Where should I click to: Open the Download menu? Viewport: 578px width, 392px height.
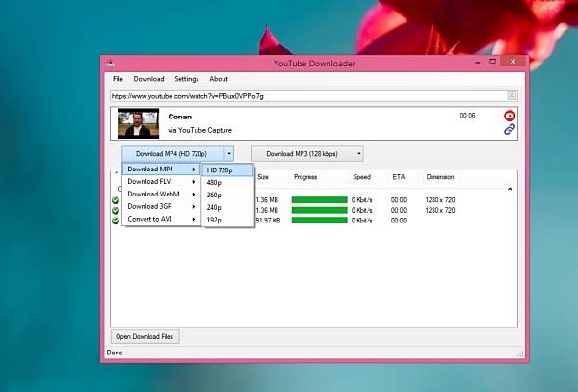[148, 79]
